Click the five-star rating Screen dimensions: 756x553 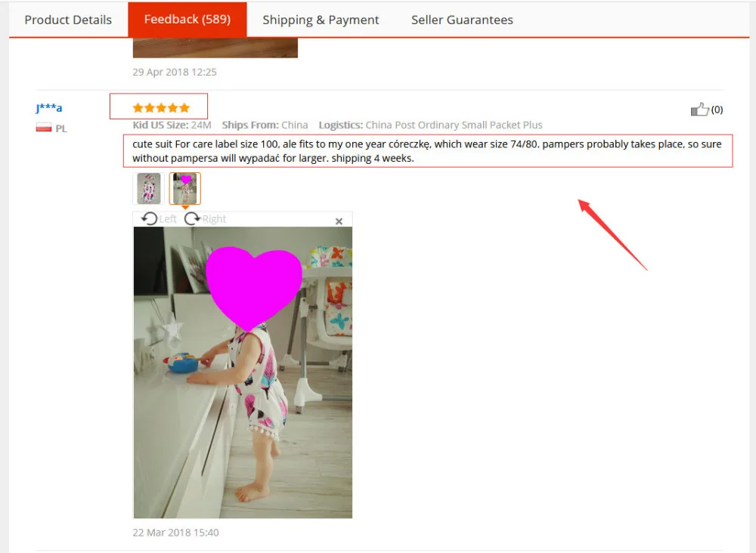point(161,108)
